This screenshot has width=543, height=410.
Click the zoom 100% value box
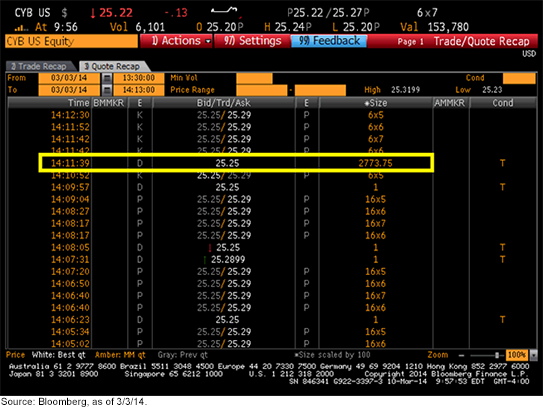[517, 355]
